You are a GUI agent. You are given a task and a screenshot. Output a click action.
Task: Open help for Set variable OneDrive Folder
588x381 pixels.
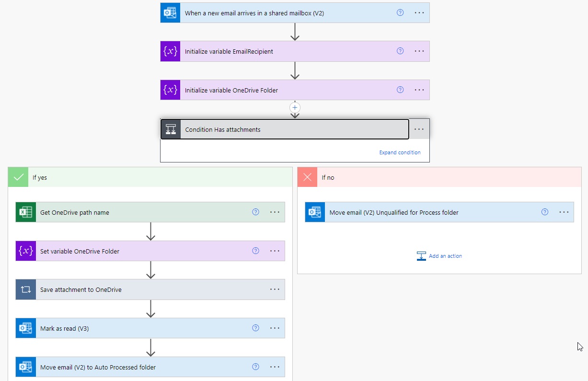coord(255,251)
